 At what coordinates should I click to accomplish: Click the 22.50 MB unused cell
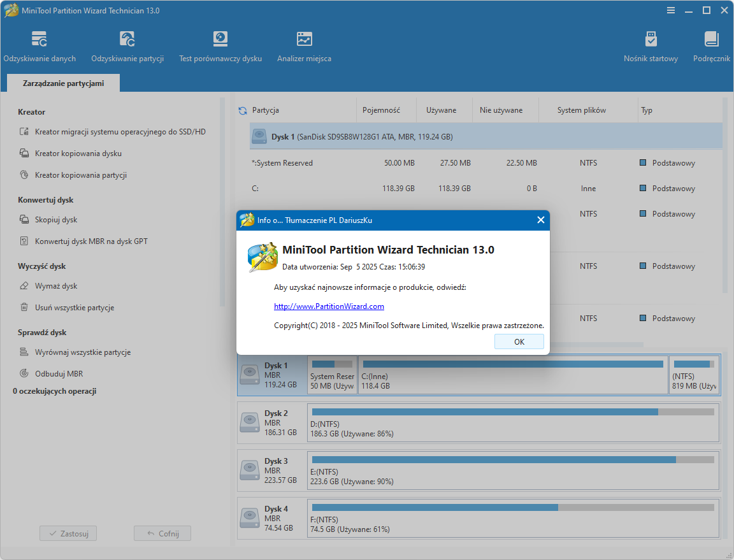pos(521,163)
